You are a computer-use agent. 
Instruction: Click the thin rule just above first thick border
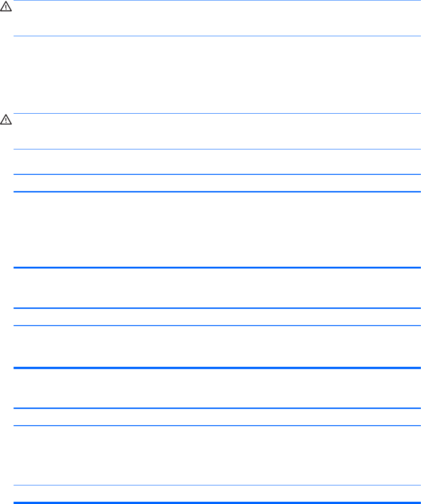click(217, 174)
